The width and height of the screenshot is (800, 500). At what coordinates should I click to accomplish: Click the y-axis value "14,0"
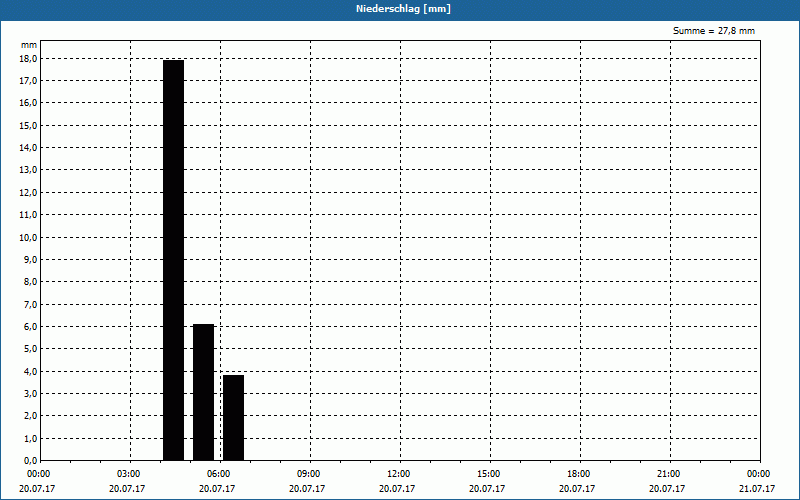point(29,148)
